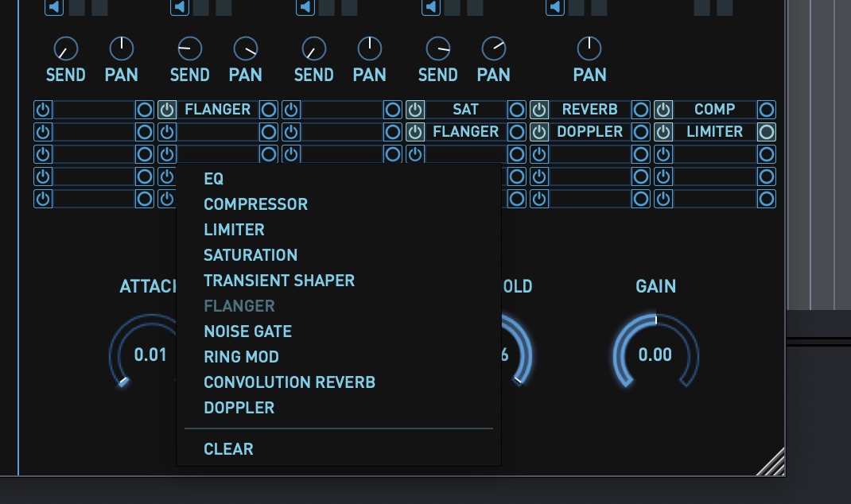
Task: Click the GAIN knob showing 0.00
Action: pos(655,355)
